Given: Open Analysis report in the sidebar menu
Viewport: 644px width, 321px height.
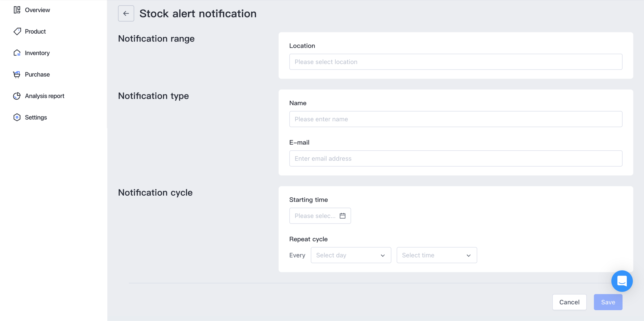Looking at the screenshot, I should (44, 96).
